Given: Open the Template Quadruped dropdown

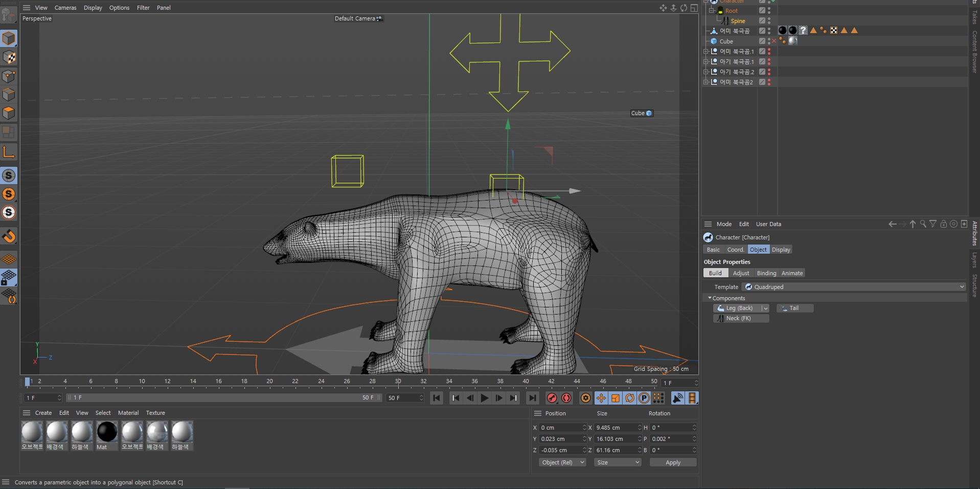Looking at the screenshot, I should coord(854,287).
